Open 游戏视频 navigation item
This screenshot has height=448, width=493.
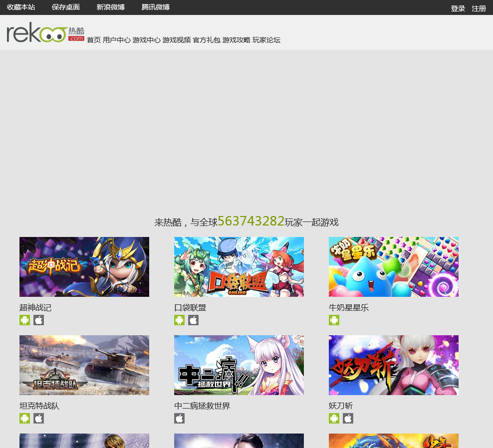click(x=177, y=40)
